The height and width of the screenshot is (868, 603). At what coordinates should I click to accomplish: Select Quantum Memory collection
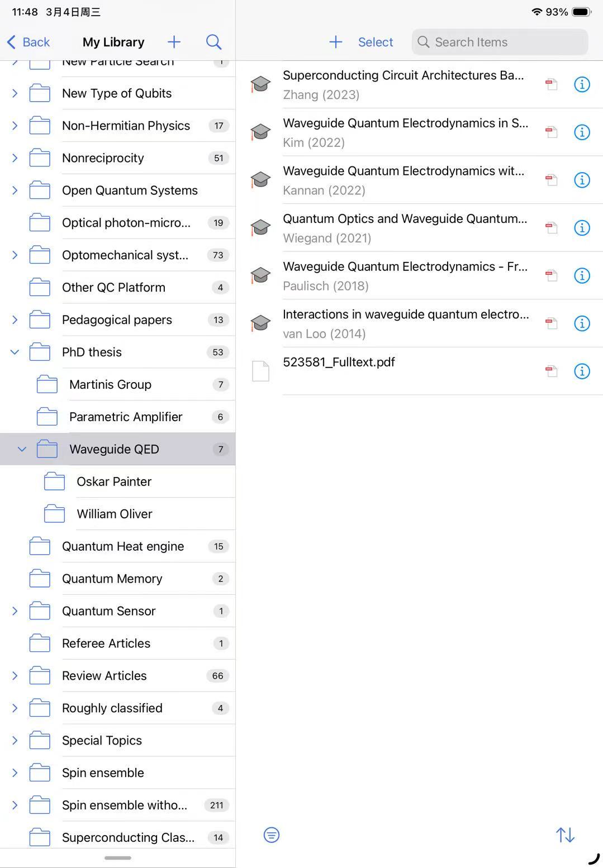[117, 579]
